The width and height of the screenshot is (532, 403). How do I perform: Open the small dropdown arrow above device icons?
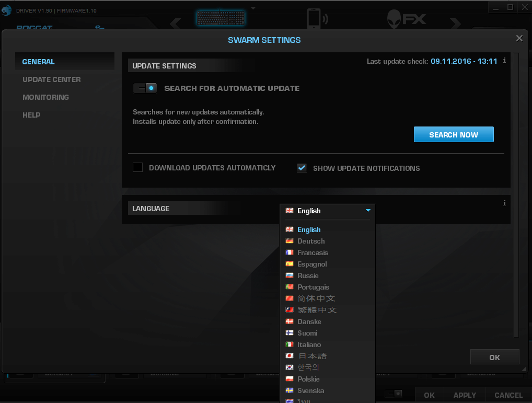pos(253,7)
